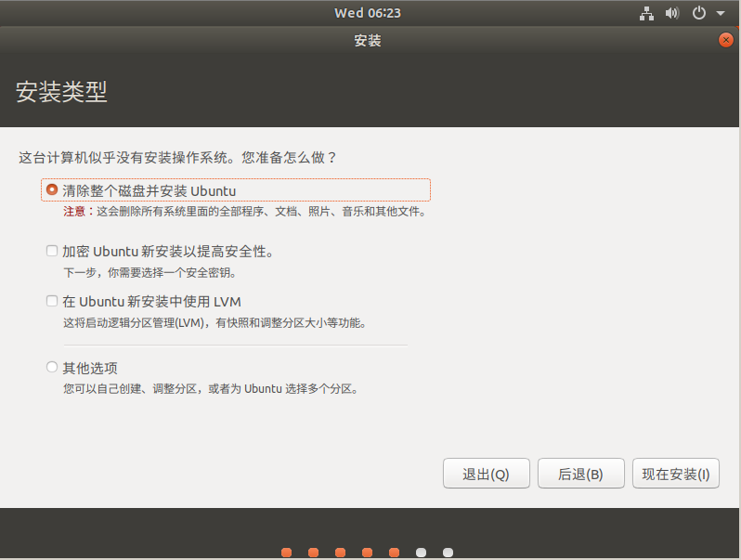The width and height of the screenshot is (741, 560).
Task: Click the red 注意 warning text
Action: (x=74, y=211)
